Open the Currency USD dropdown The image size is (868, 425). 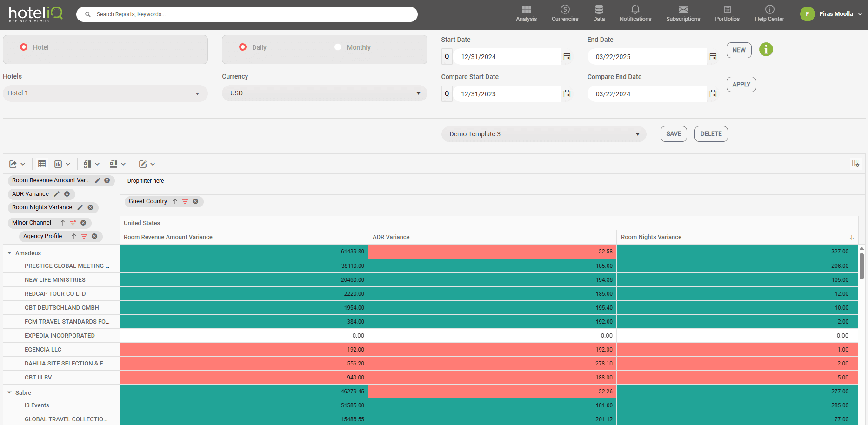[x=325, y=93]
